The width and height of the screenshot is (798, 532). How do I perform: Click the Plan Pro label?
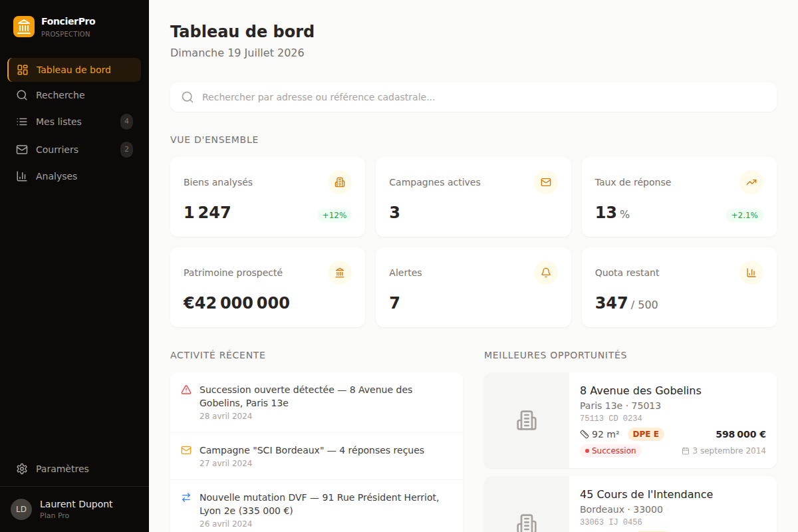55,515
